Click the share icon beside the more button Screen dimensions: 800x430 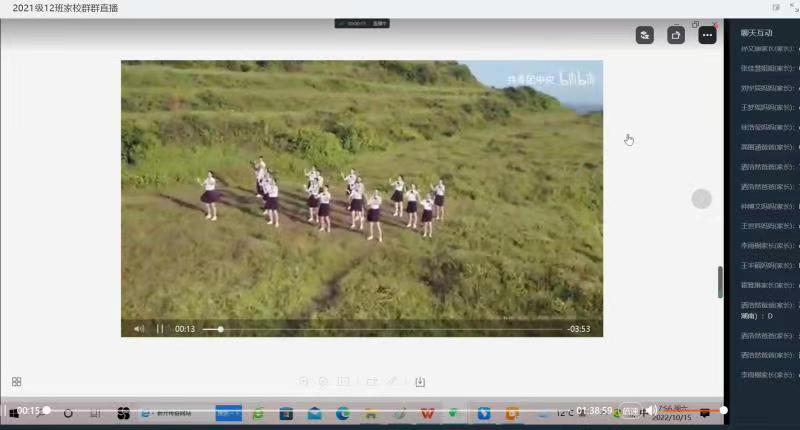[676, 35]
